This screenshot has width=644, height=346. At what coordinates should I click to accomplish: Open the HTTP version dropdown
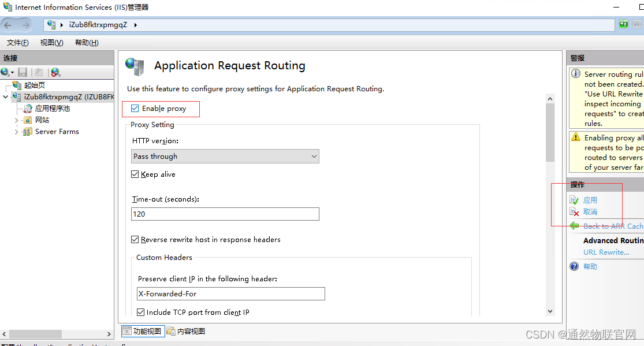tap(225, 156)
